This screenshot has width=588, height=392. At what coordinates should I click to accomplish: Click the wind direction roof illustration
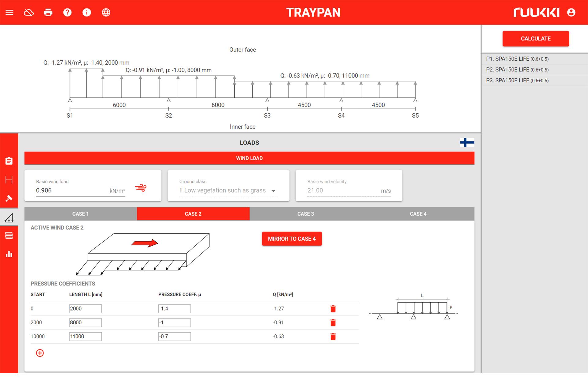[x=143, y=254]
